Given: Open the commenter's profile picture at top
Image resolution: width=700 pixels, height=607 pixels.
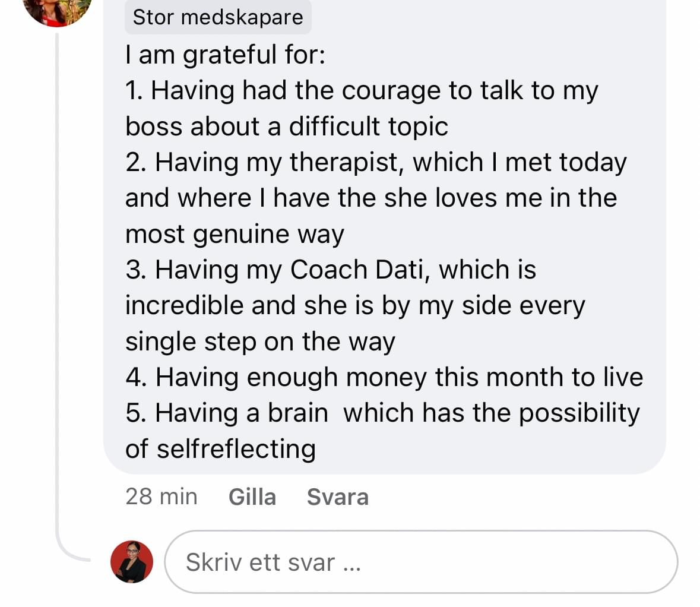Looking at the screenshot, I should (x=58, y=8).
